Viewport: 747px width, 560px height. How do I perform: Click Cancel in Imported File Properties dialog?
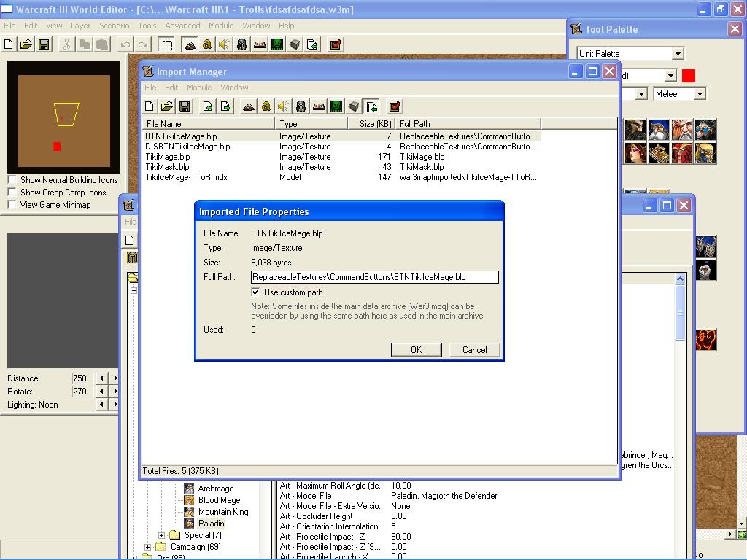[474, 349]
